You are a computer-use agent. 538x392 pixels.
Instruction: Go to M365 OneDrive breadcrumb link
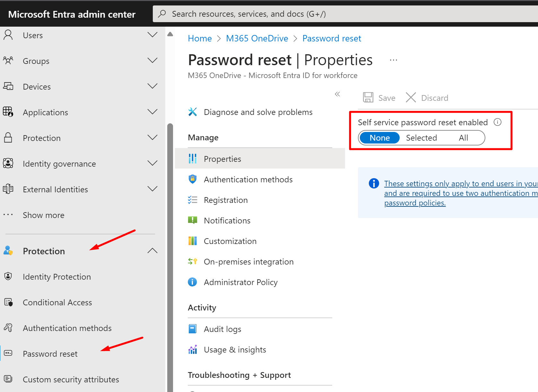[257, 39]
